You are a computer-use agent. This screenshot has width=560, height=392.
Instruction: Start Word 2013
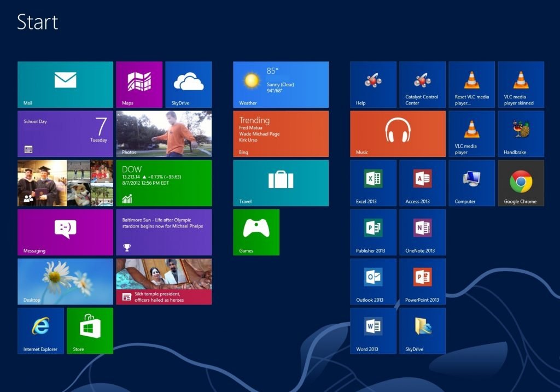(373, 330)
